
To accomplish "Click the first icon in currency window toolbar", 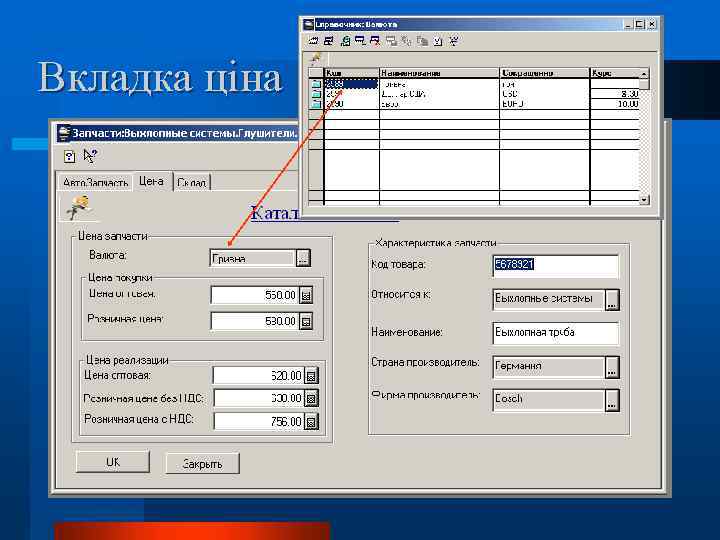I will [314, 41].
